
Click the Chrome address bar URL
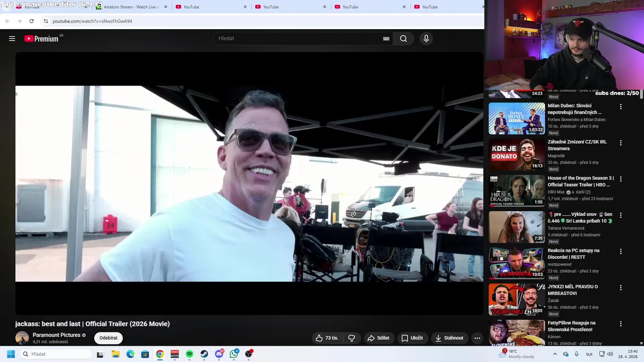(x=92, y=21)
